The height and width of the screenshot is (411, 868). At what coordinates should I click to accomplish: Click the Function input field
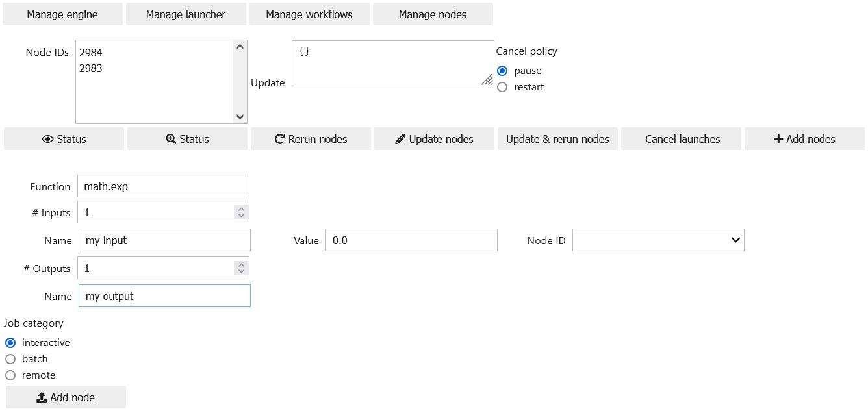(163, 186)
